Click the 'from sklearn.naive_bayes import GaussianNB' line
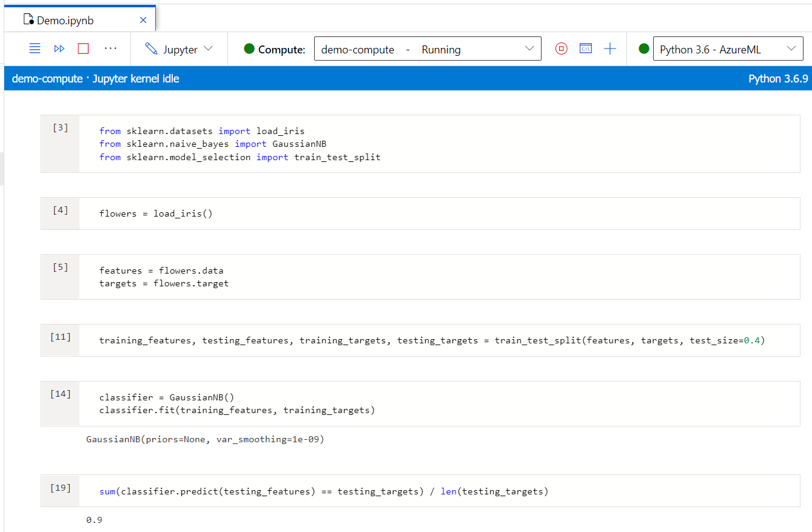Image resolution: width=812 pixels, height=532 pixels. point(213,144)
